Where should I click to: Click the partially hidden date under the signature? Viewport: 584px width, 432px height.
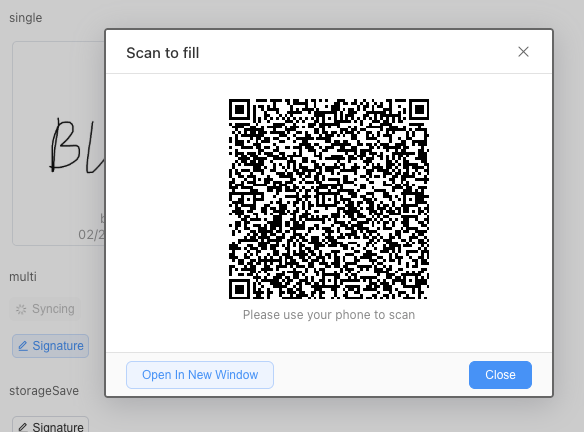pos(92,235)
